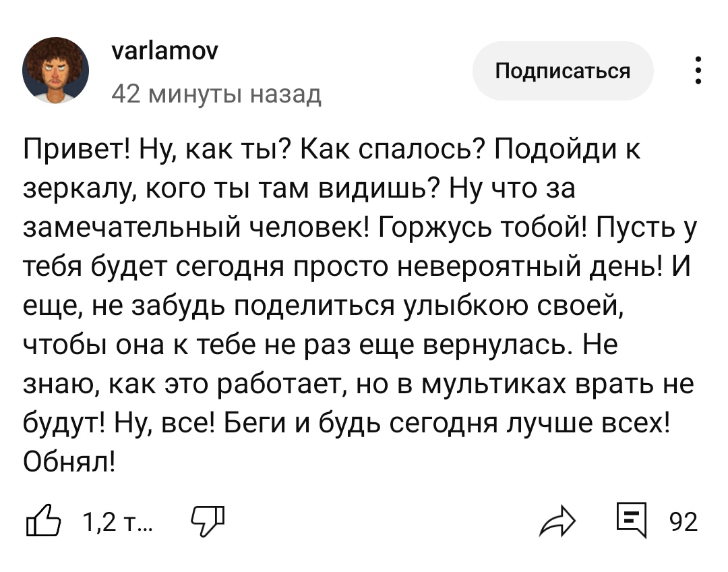
Task: Like the varlamov post with thumbs-up icon
Action: [43, 521]
